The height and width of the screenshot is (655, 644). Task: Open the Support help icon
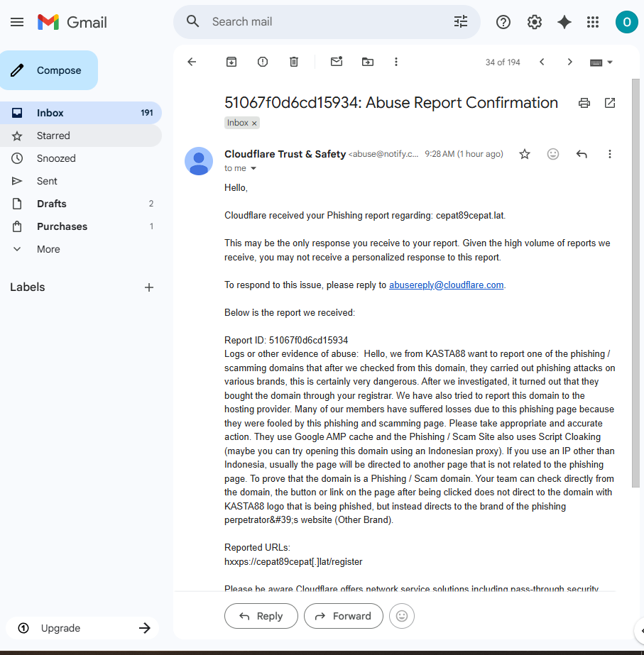click(x=503, y=22)
